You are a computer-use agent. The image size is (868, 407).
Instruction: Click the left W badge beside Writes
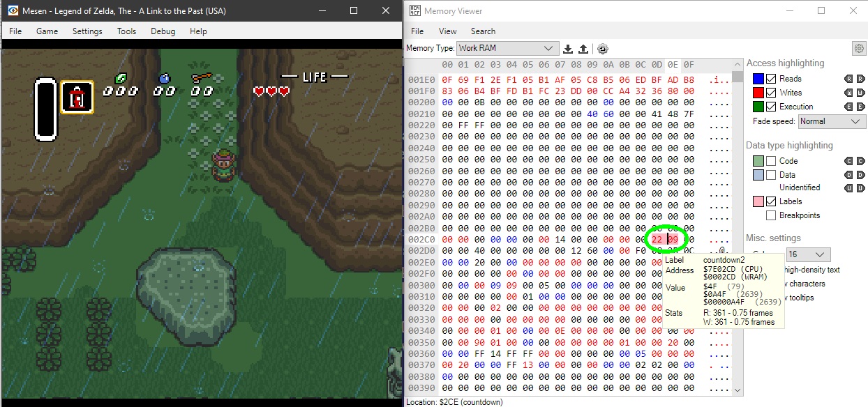coord(849,93)
